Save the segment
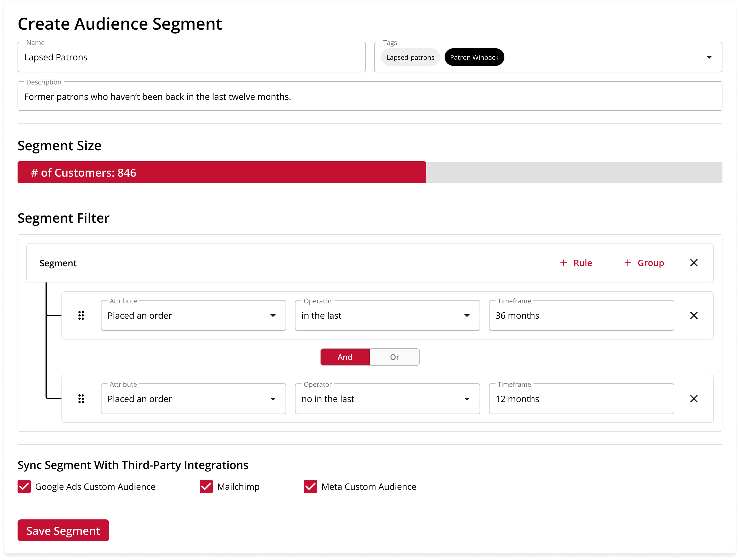 point(63,531)
